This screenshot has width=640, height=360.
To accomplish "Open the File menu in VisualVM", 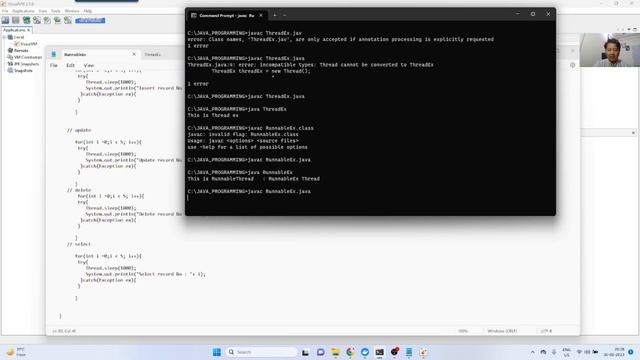I will (5, 11).
